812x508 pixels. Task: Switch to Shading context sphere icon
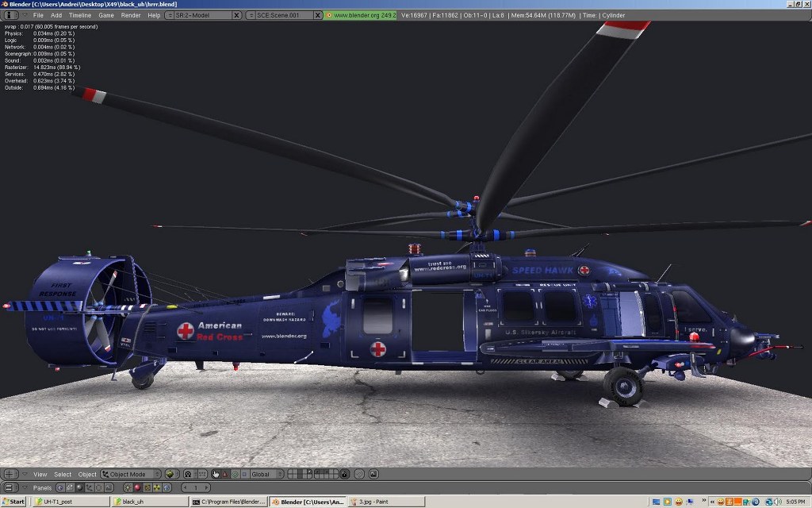[80, 488]
